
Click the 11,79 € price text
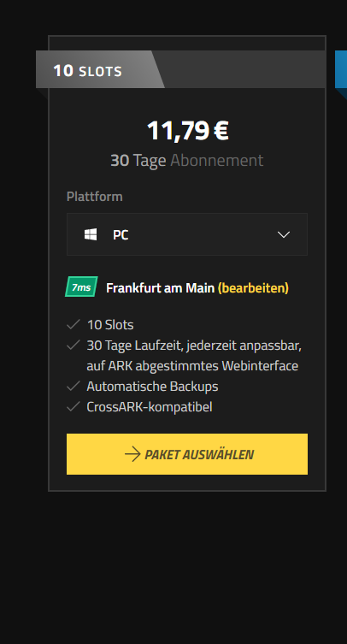point(188,131)
